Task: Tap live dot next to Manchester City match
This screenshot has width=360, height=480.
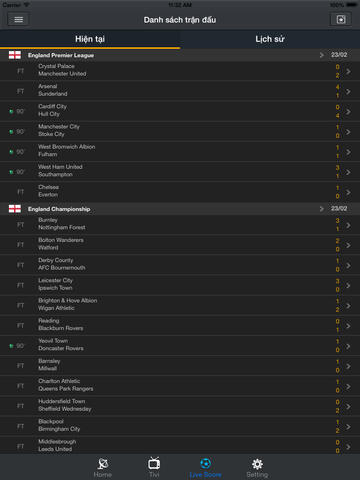Action: pyautogui.click(x=11, y=132)
